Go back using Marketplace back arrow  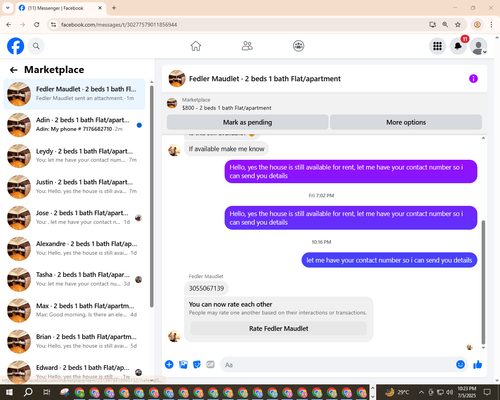pos(14,70)
